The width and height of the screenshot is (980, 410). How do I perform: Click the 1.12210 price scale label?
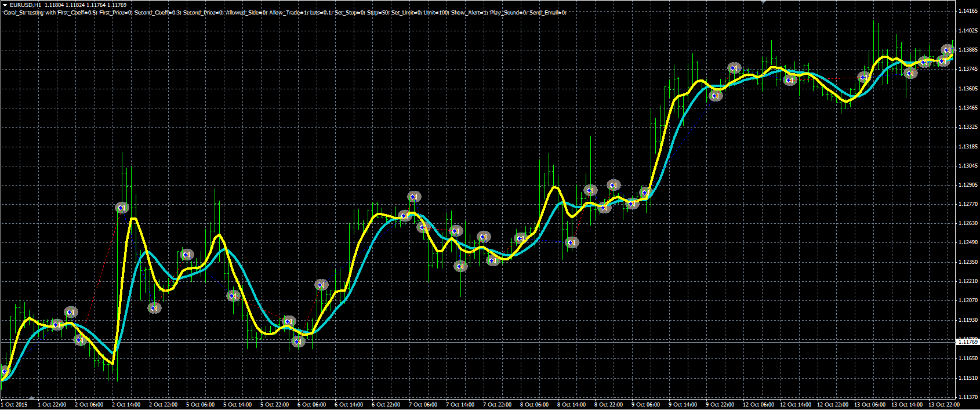coord(968,281)
